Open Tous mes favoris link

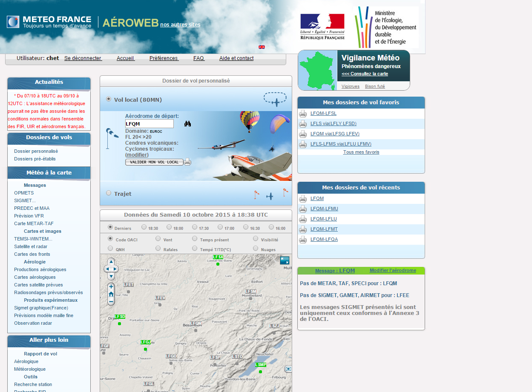[x=361, y=152]
